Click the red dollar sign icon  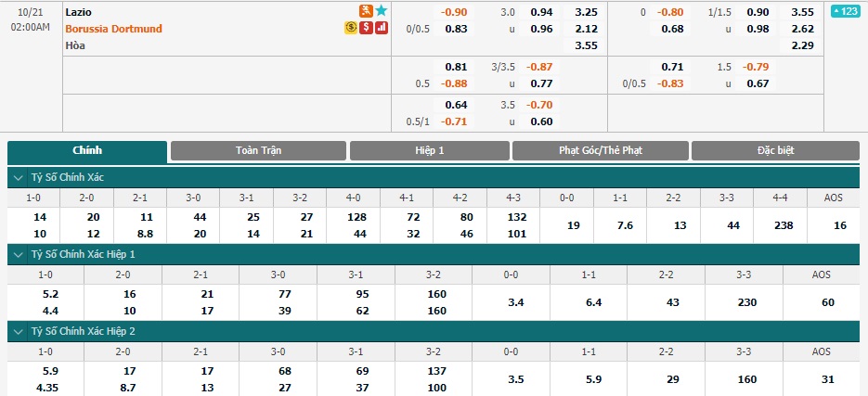[366, 28]
